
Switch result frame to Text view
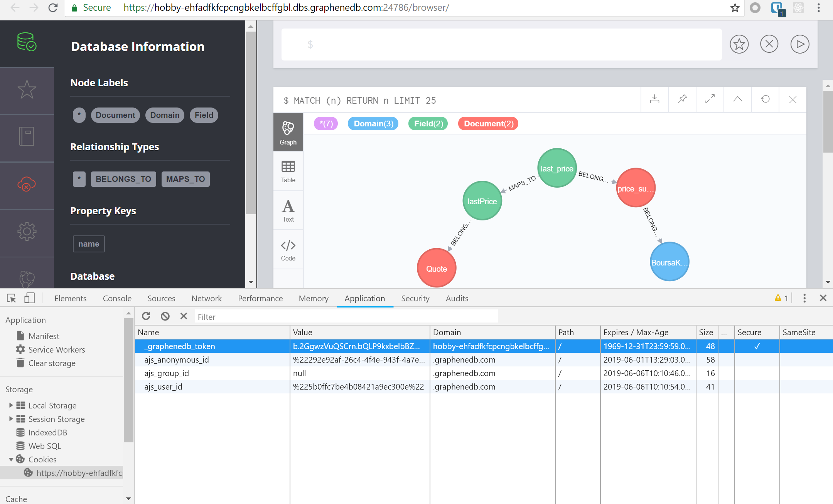click(x=288, y=210)
